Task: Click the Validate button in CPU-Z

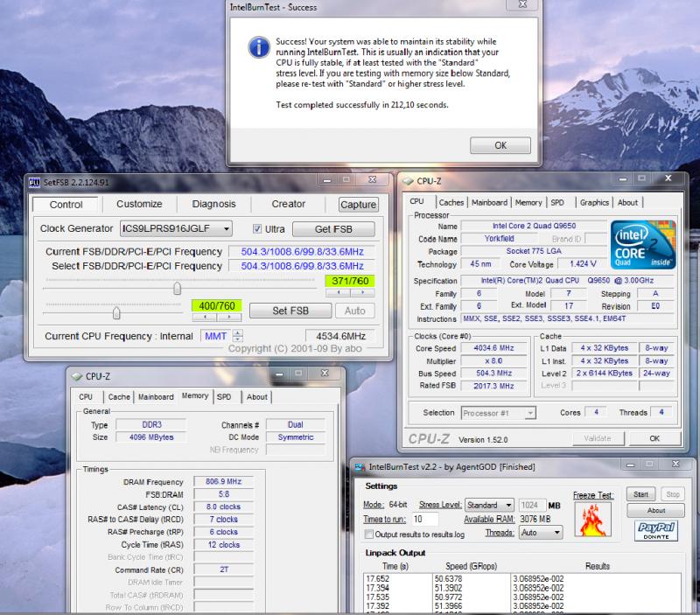Action: (x=598, y=438)
